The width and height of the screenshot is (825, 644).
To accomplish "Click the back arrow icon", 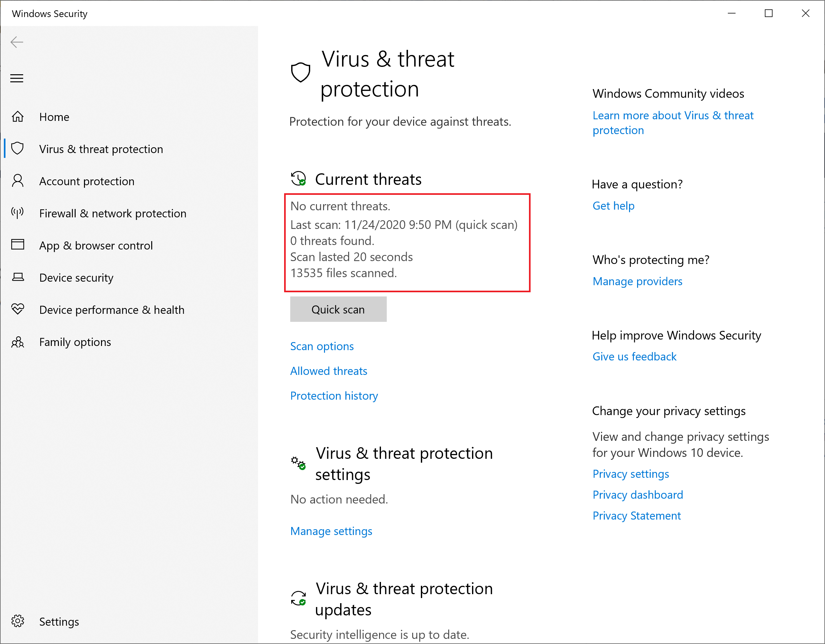I will click(x=17, y=42).
